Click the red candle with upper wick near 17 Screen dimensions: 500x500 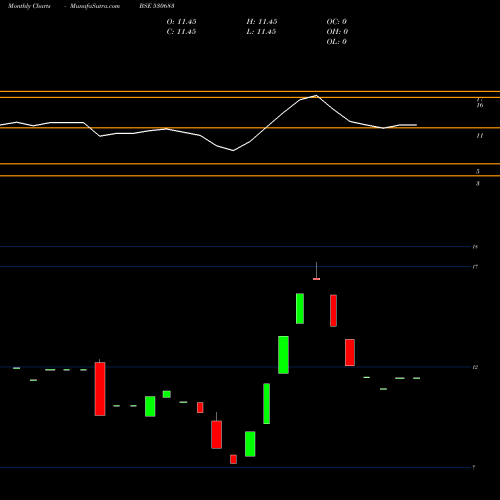click(x=316, y=279)
